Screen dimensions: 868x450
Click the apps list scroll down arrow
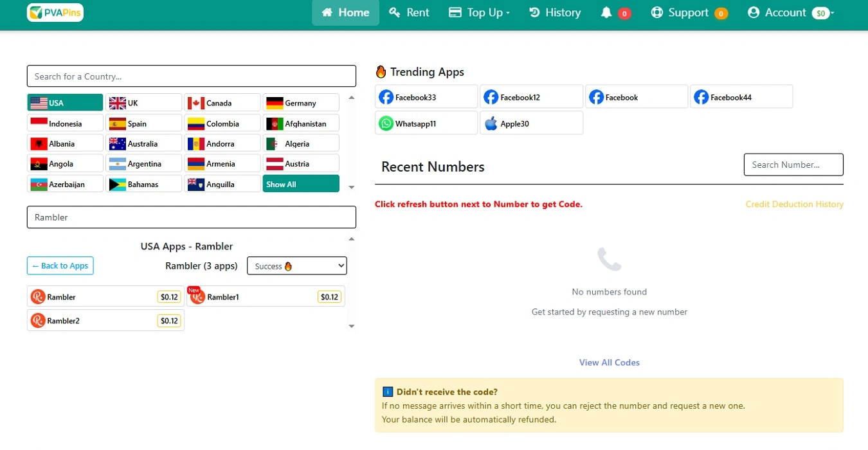(351, 326)
